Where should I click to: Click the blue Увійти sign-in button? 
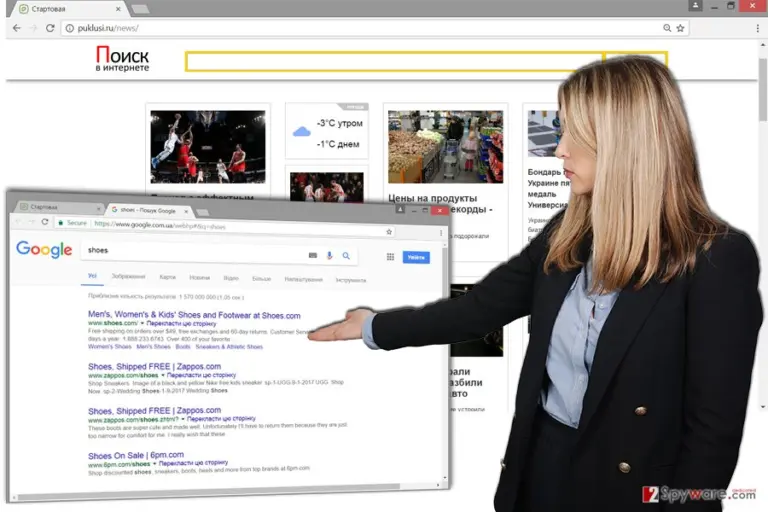pos(416,257)
